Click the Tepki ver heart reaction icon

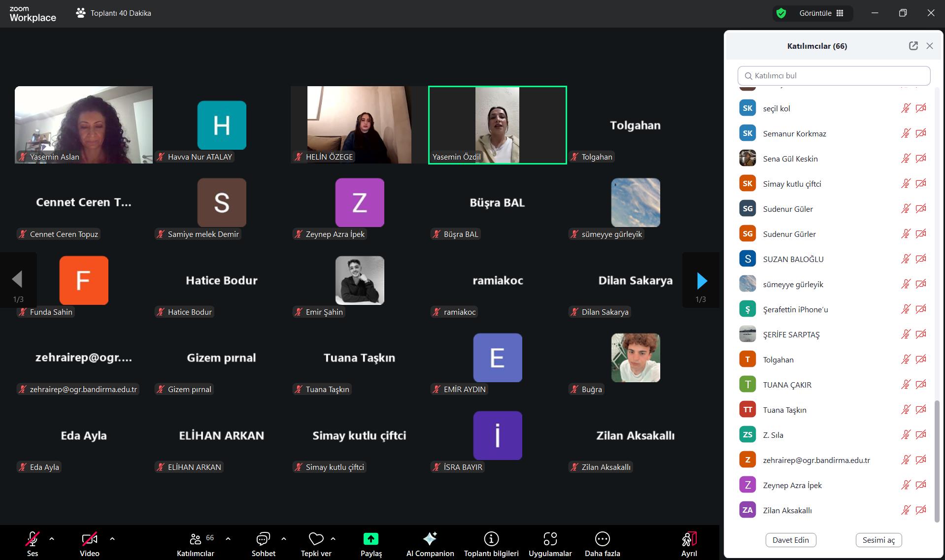[x=316, y=539]
